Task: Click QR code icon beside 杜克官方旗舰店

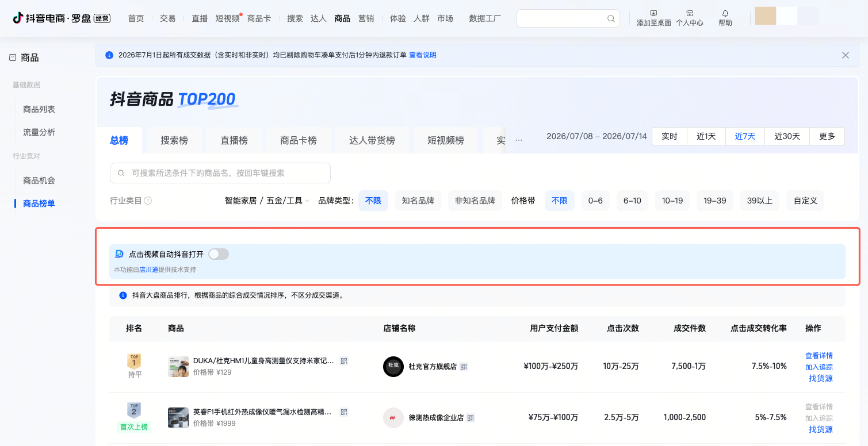Action: (x=464, y=367)
